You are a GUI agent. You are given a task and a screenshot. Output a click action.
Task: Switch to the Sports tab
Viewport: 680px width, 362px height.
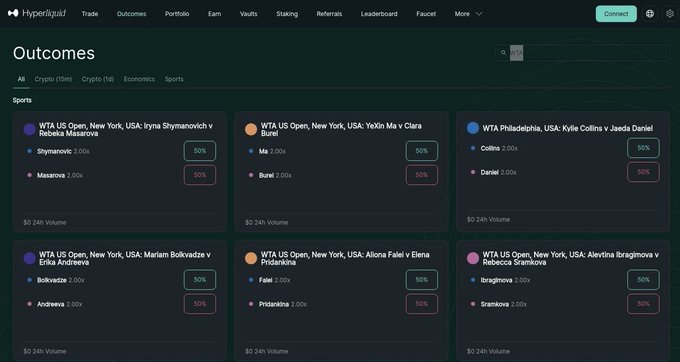click(x=174, y=79)
